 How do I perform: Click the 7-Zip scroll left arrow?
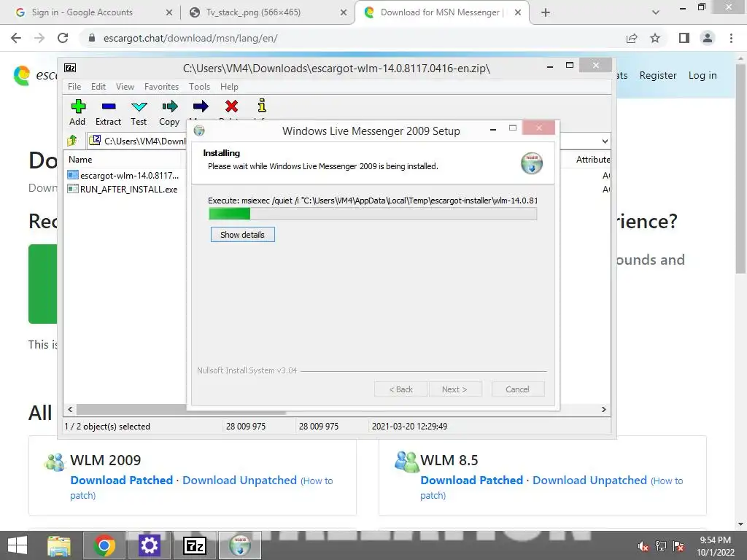tap(71, 409)
